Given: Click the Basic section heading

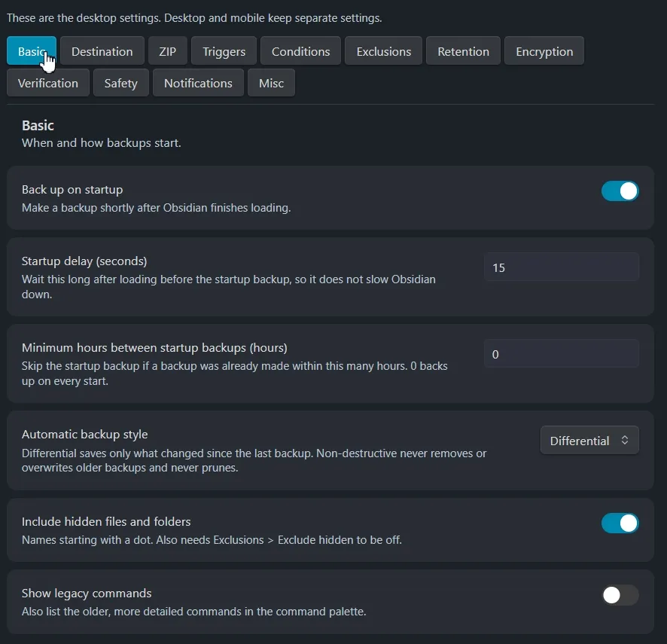Looking at the screenshot, I should (38, 126).
